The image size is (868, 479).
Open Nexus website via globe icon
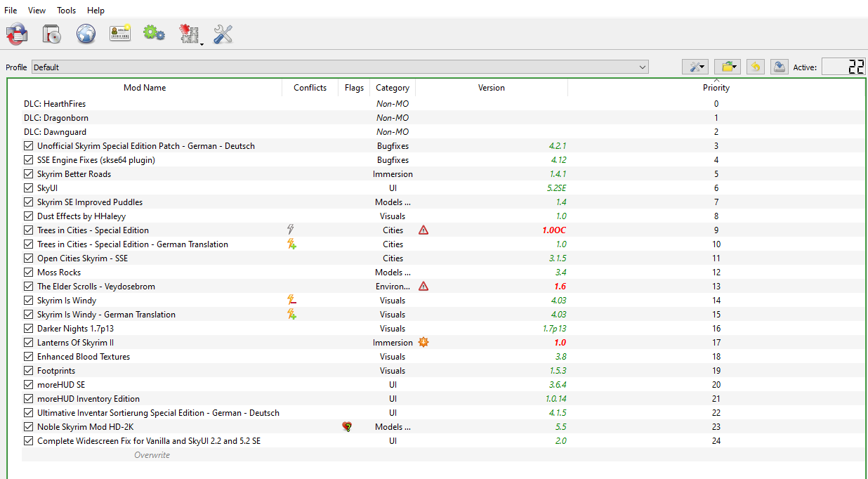(x=86, y=34)
